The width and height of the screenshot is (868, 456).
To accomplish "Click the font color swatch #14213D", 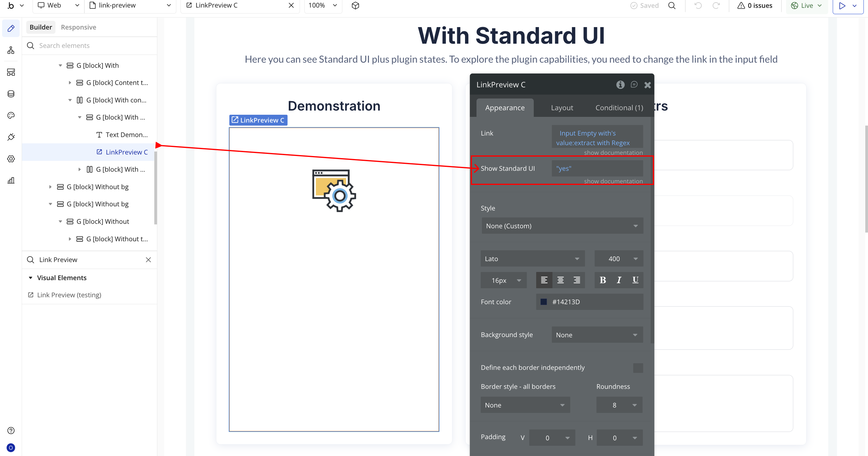I will coord(543,302).
